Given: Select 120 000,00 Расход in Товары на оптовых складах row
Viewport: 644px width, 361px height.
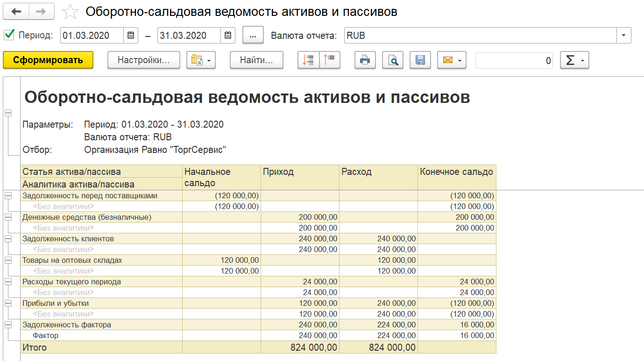Looking at the screenshot, I should pos(378,260).
